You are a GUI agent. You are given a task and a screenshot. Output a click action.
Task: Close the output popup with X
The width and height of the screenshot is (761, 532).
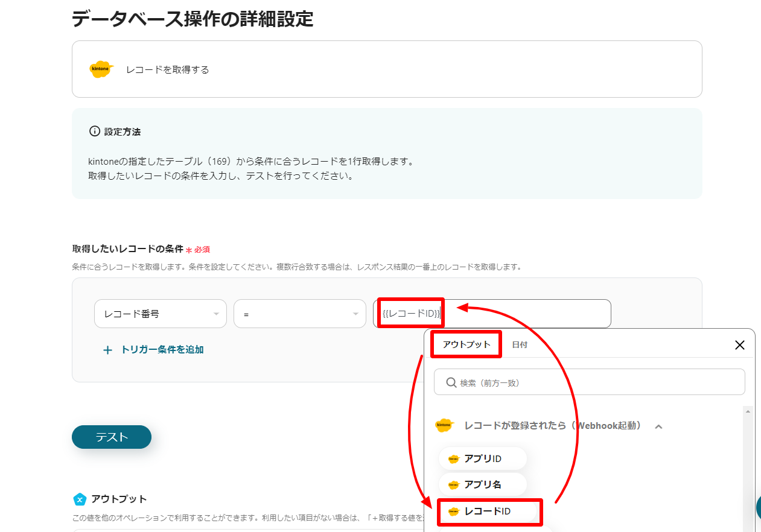[740, 345]
